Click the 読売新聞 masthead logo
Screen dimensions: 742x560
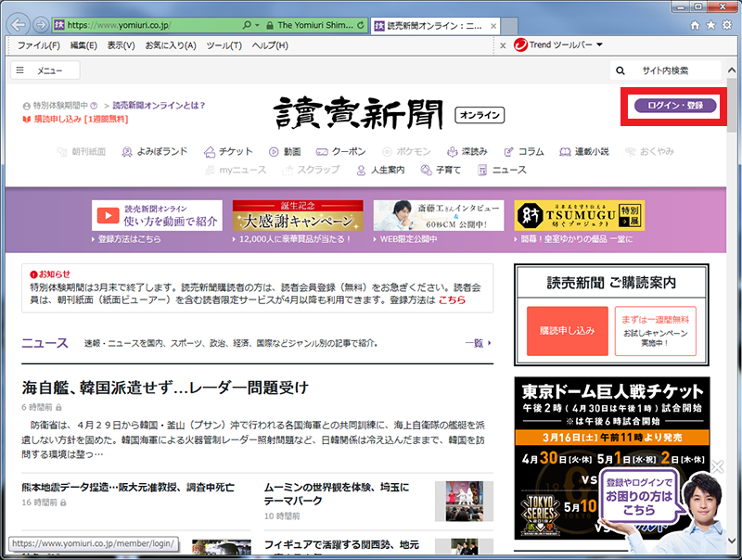[358, 113]
